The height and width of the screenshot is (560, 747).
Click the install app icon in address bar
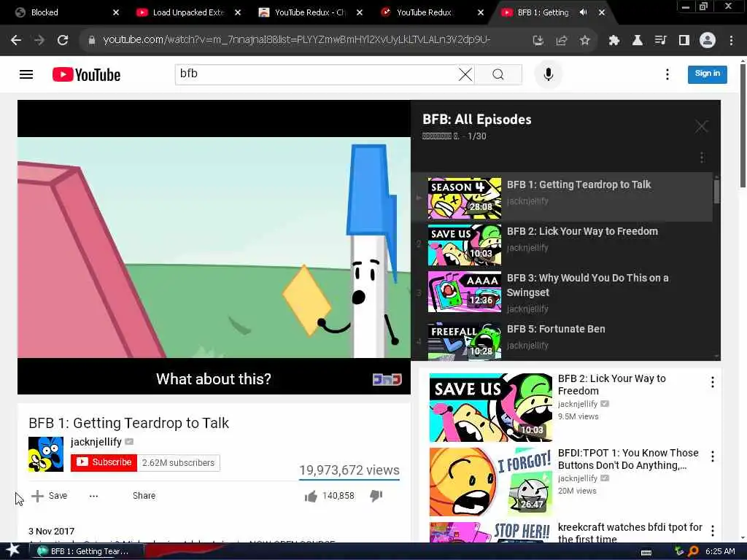[x=538, y=41]
